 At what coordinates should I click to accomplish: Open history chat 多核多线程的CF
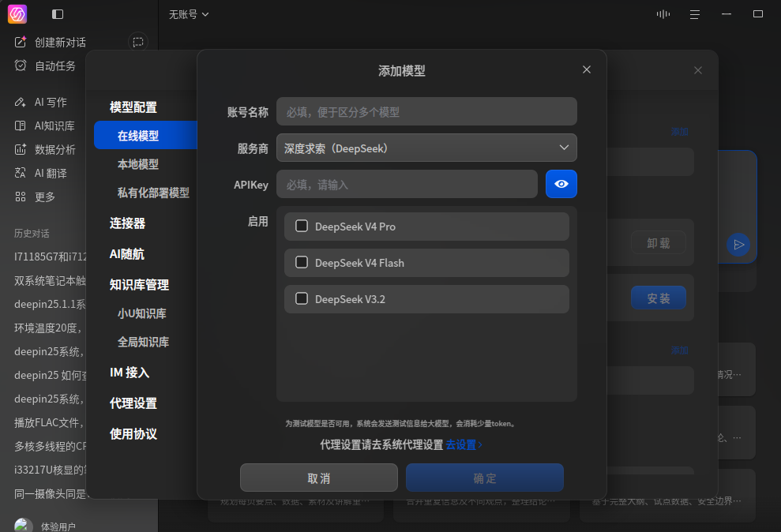pos(51,447)
